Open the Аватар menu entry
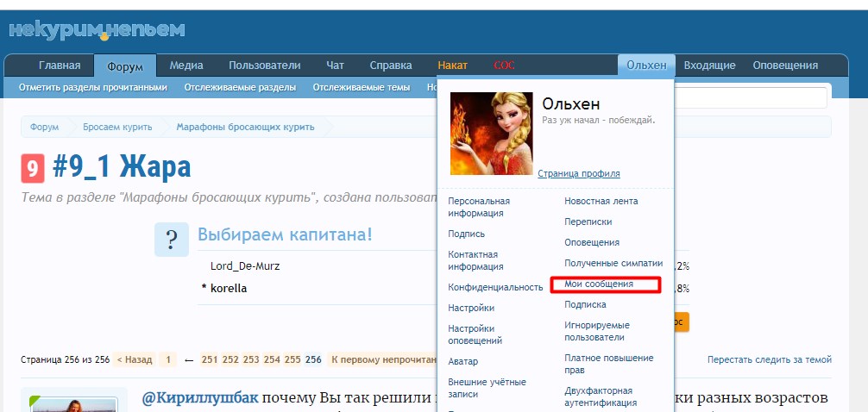This screenshot has height=412, width=868. (x=462, y=361)
